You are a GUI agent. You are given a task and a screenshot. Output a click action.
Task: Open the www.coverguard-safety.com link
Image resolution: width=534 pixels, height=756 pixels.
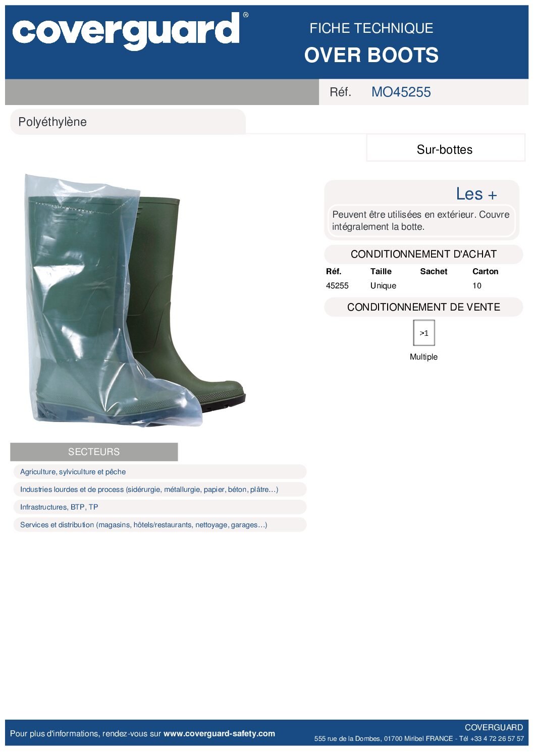tap(219, 733)
